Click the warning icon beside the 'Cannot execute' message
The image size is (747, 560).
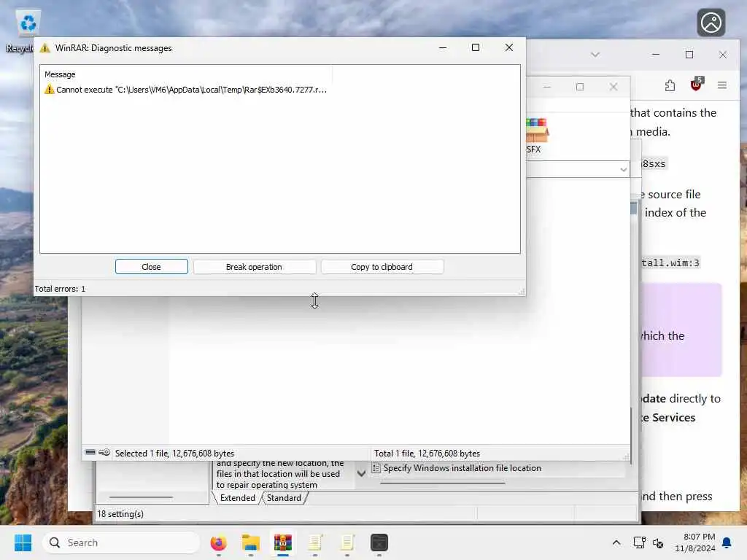(x=49, y=90)
